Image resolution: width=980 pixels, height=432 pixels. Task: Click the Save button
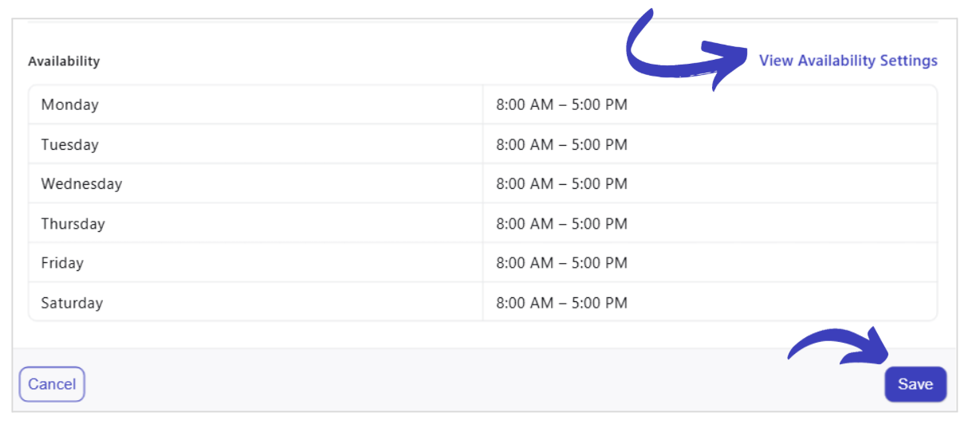915,384
